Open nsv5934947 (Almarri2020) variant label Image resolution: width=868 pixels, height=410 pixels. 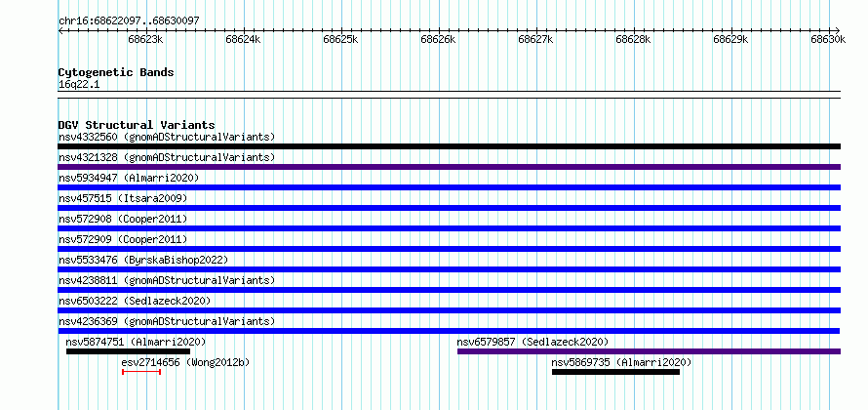coord(129,178)
